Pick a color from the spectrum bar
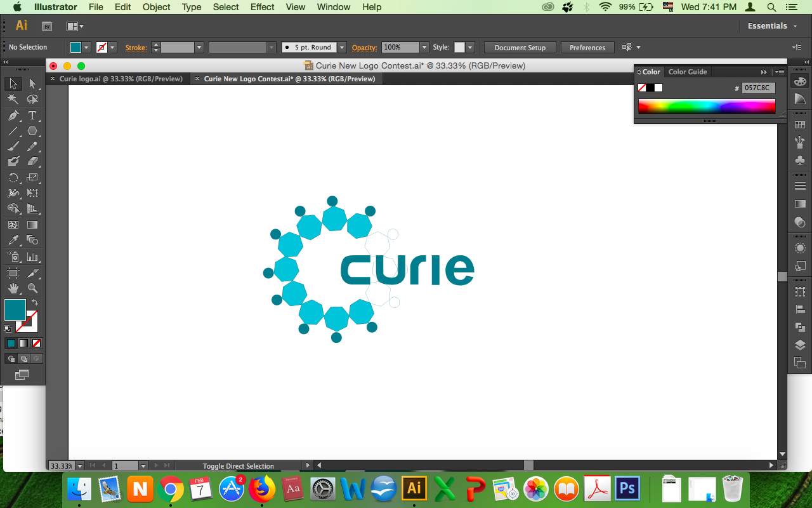Image resolution: width=812 pixels, height=508 pixels. (x=707, y=106)
